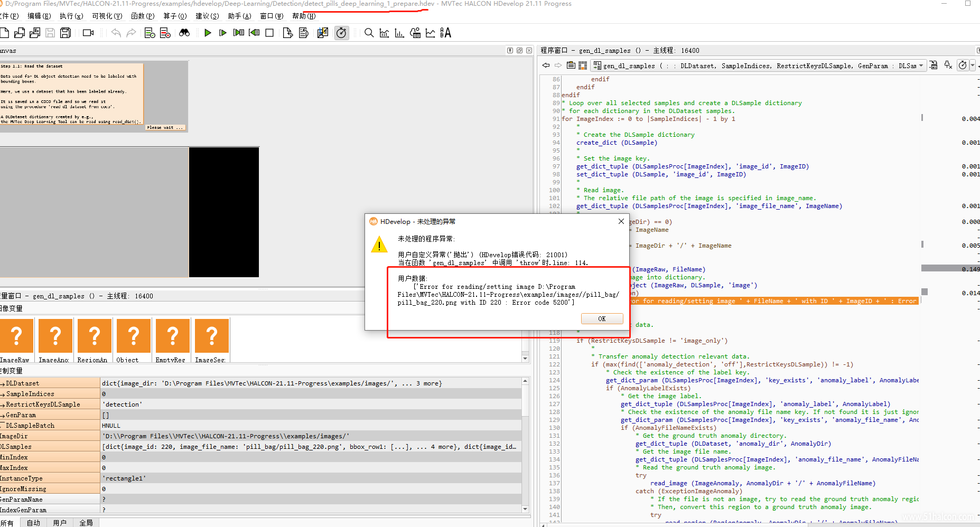This screenshot has width=980, height=527.
Task: Click the image acquisition camera icon
Action: [x=88, y=33]
